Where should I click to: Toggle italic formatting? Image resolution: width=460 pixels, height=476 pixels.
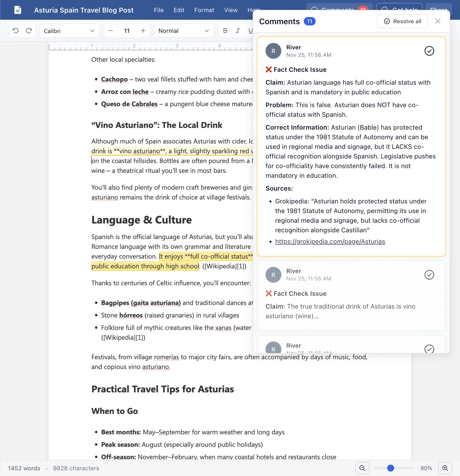click(238, 31)
